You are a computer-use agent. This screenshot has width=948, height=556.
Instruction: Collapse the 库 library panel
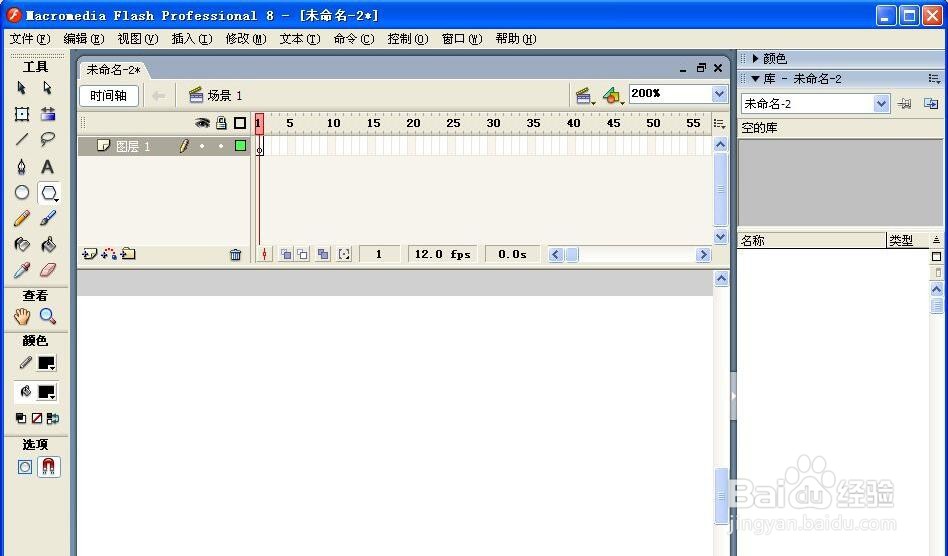[x=755, y=79]
